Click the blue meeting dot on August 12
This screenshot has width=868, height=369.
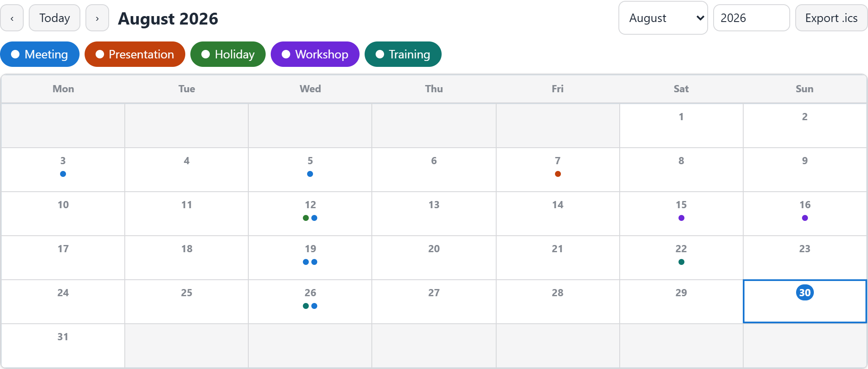coord(314,218)
